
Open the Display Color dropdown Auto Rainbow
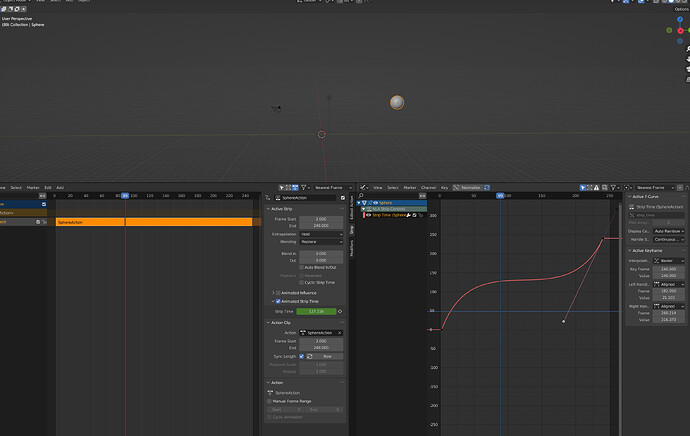[x=669, y=231]
